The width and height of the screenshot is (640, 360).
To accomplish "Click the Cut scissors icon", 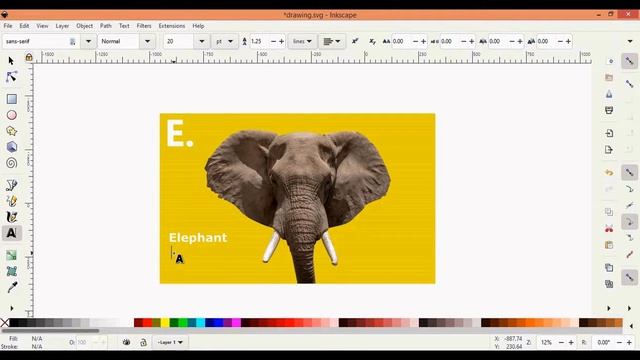I will click(x=609, y=229).
